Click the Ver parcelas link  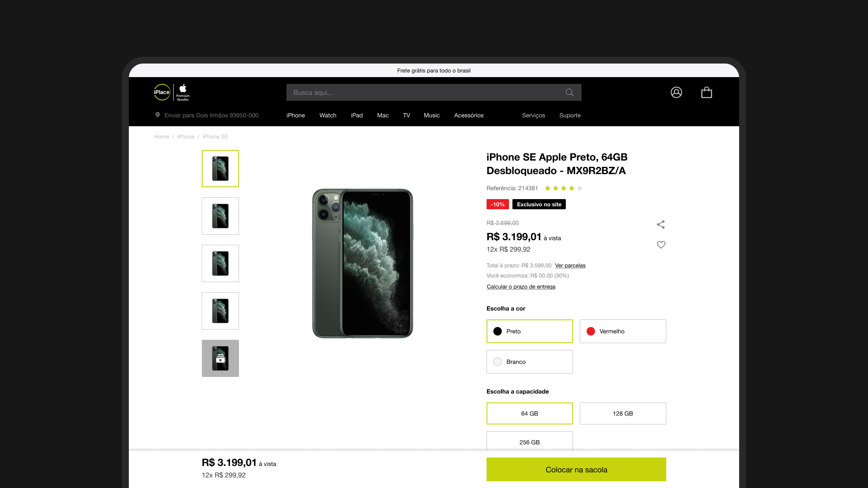click(570, 266)
